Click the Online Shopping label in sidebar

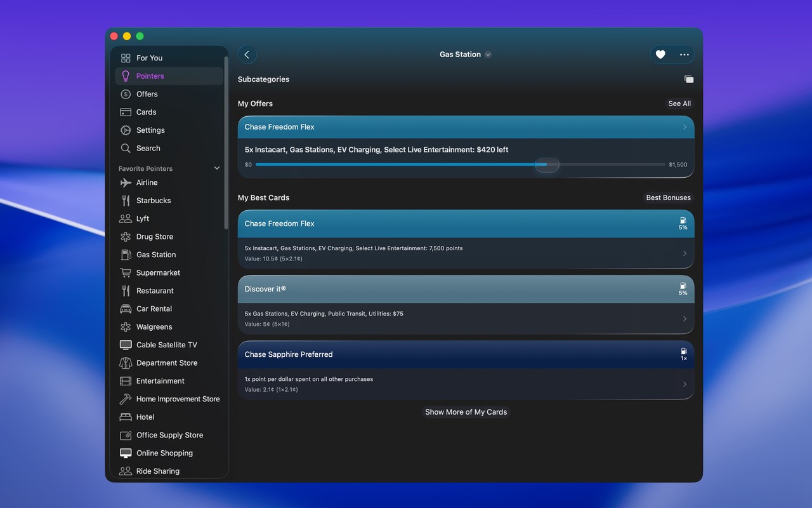pos(164,453)
